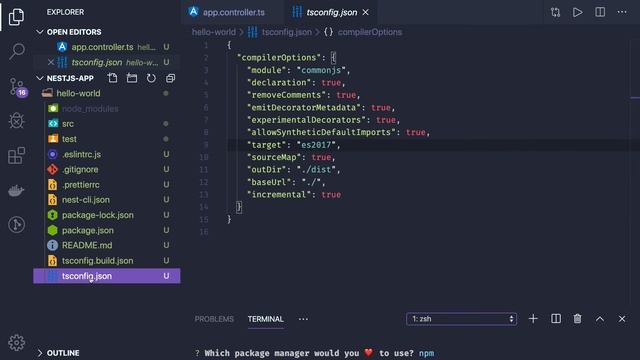Collapse all folders in Explorer
The width and height of the screenshot is (640, 360).
(x=170, y=78)
